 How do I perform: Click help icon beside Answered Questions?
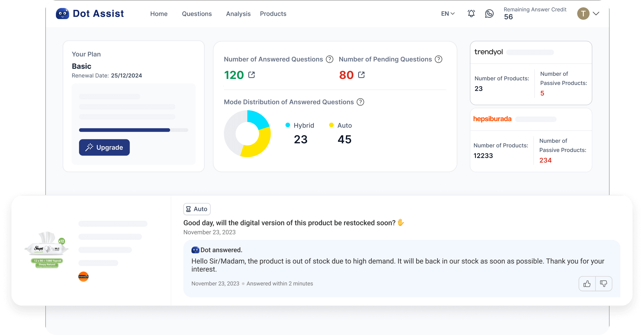pyautogui.click(x=330, y=59)
